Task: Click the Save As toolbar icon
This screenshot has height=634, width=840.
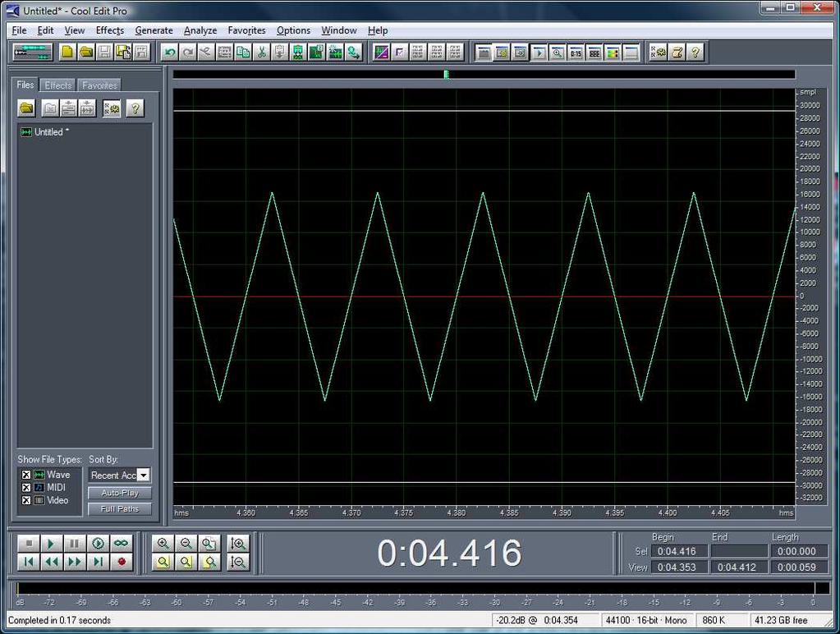Action: 123,53
